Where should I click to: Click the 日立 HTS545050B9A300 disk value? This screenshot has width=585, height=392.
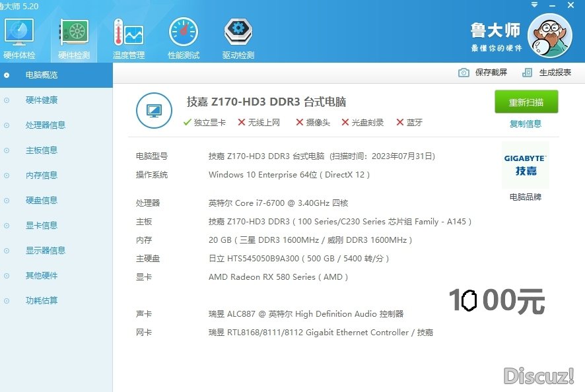298,259
